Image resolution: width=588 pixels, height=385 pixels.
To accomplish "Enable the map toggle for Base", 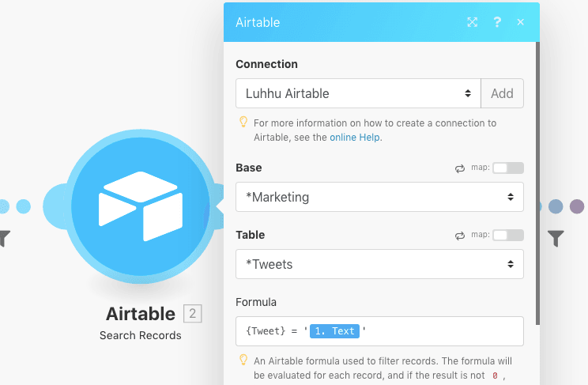I will [507, 168].
